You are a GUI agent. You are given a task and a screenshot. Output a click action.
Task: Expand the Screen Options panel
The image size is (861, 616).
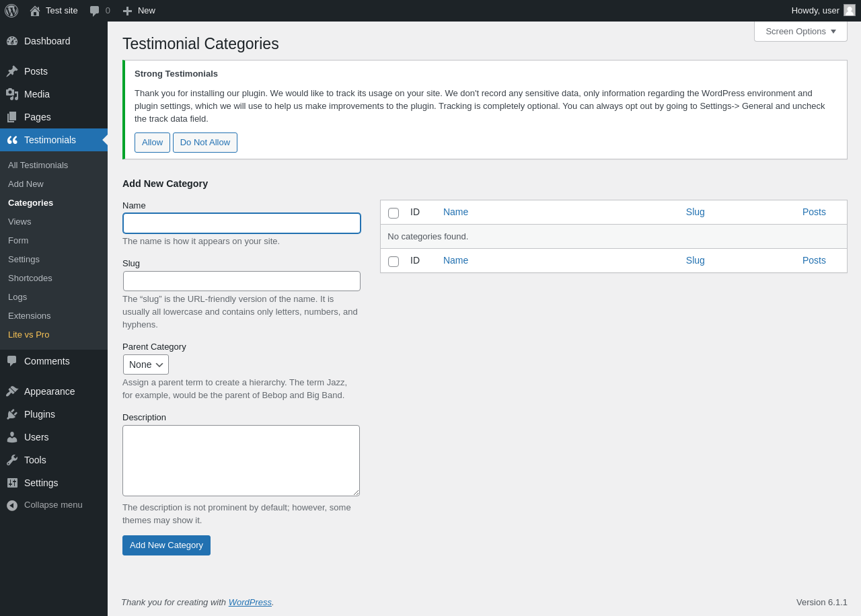coord(800,31)
